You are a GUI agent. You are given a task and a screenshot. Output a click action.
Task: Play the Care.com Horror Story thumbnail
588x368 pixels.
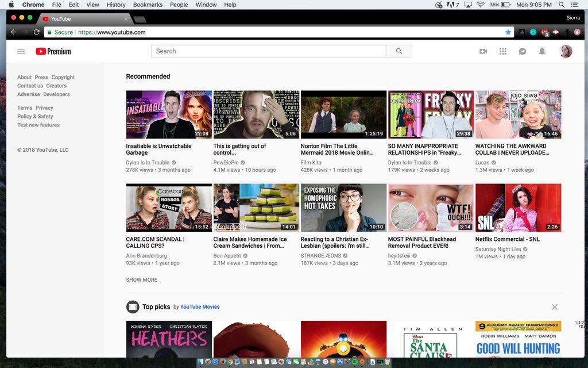(x=169, y=208)
